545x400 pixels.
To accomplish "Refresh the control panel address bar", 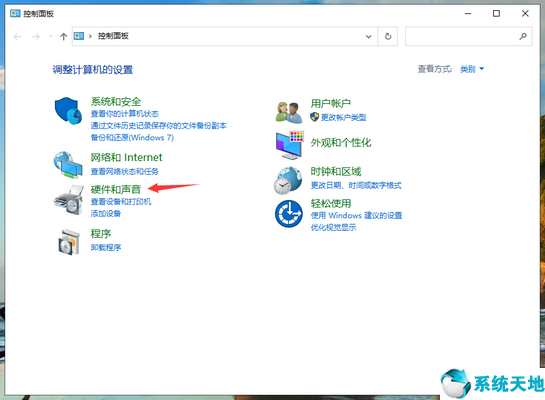I will click(388, 36).
